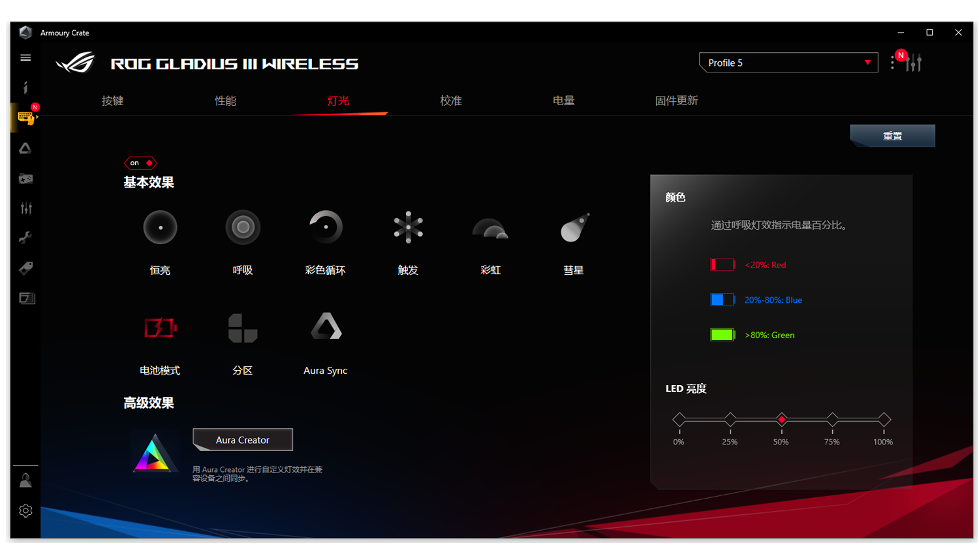Viewport: 979px width, 560px height.
Task: Select the 彩虹 rainbow effect icon
Action: click(x=490, y=229)
